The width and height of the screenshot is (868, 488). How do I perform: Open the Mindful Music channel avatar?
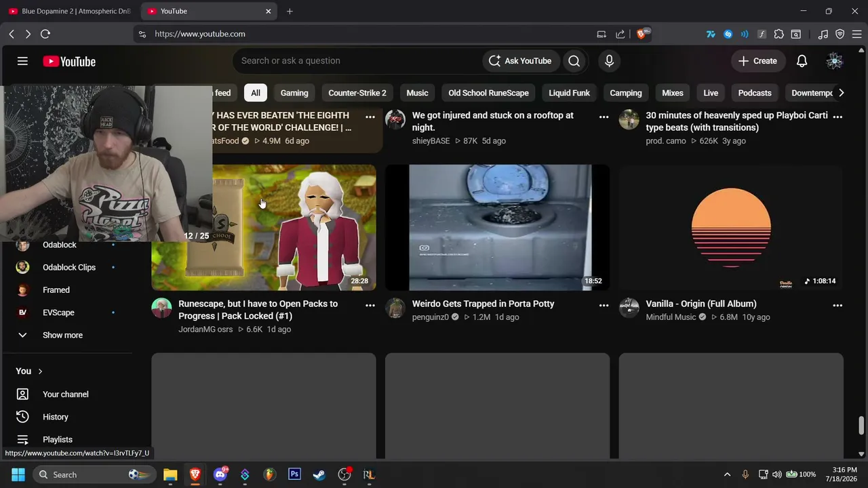(x=629, y=308)
